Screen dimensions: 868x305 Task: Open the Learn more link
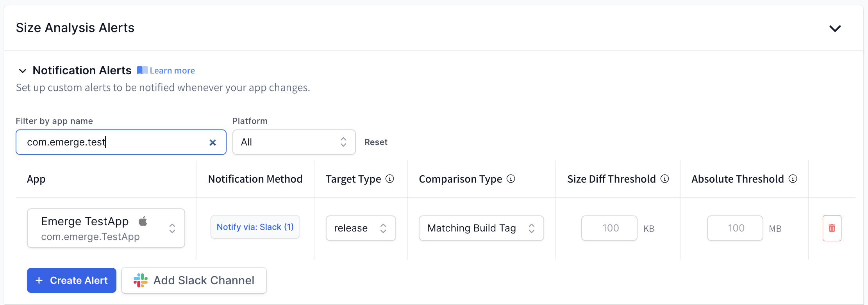click(172, 71)
